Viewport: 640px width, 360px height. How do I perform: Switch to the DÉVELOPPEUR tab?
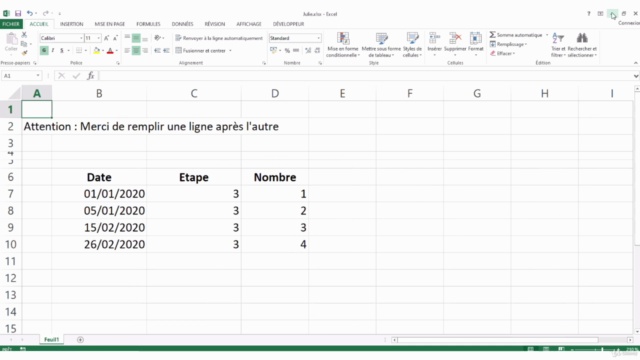(288, 24)
